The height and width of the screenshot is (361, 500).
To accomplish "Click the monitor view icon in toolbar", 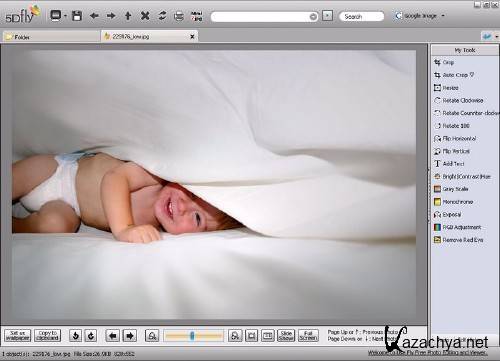I will pos(55,15).
